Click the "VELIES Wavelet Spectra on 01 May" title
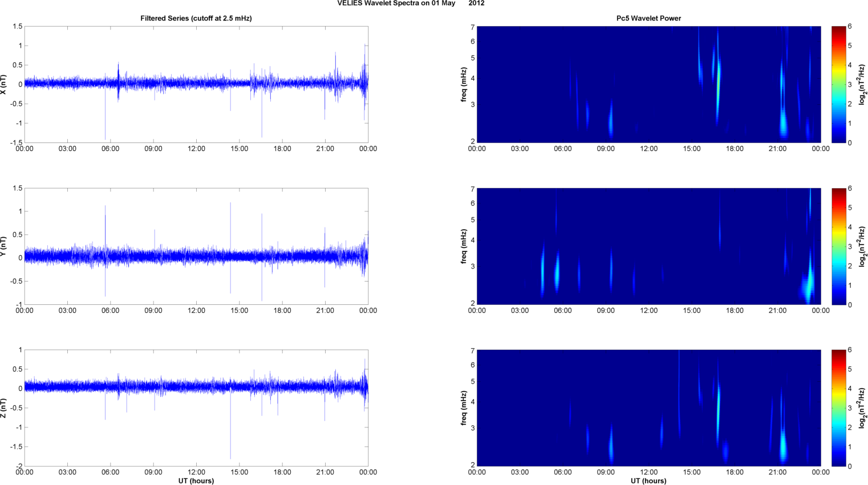Image resolution: width=868 pixels, height=485 pixels. click(x=396, y=3)
